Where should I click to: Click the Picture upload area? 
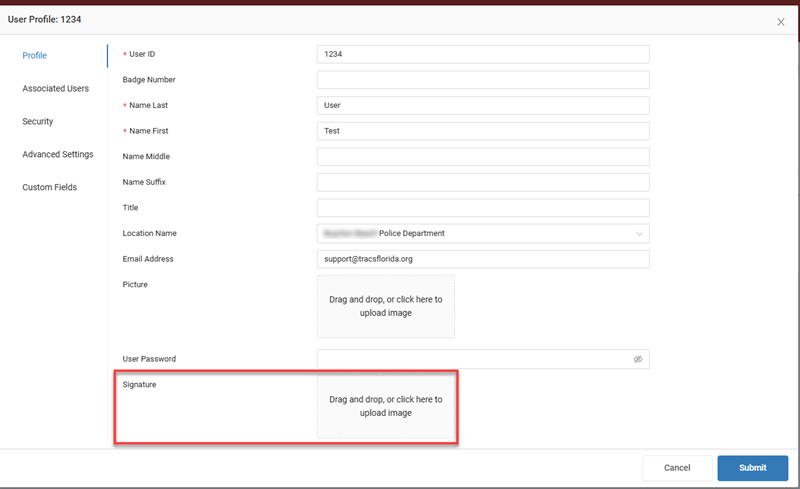pos(386,306)
